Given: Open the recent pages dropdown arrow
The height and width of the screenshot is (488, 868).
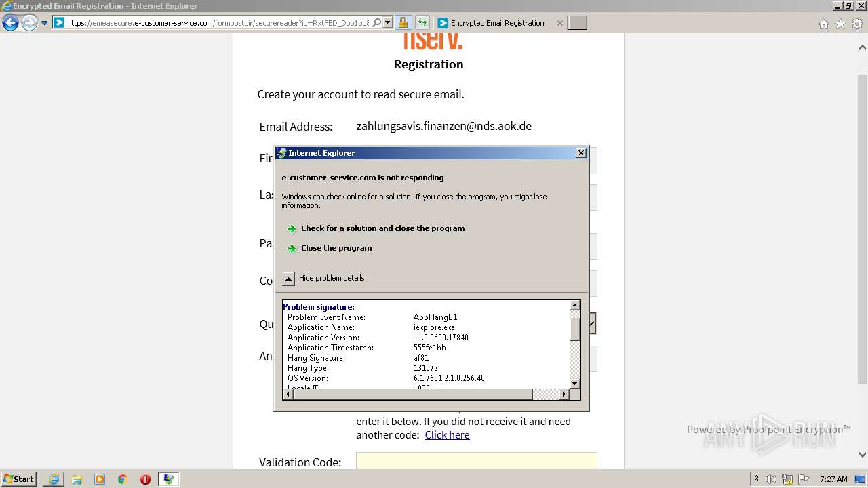Looking at the screenshot, I should pyautogui.click(x=45, y=23).
